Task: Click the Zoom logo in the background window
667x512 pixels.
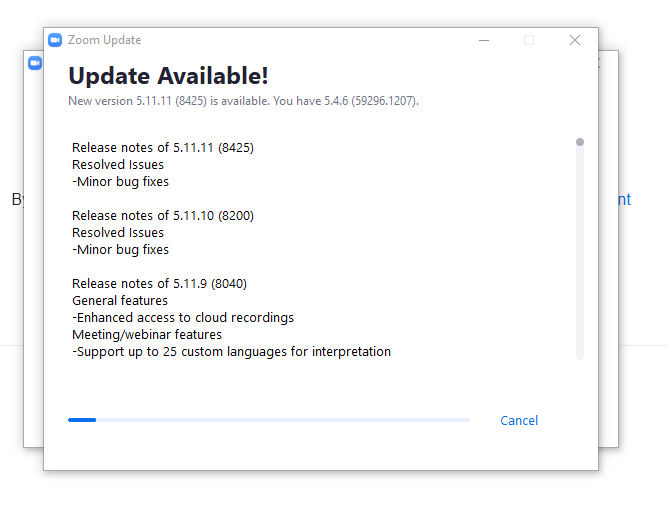Action: pyautogui.click(x=35, y=63)
